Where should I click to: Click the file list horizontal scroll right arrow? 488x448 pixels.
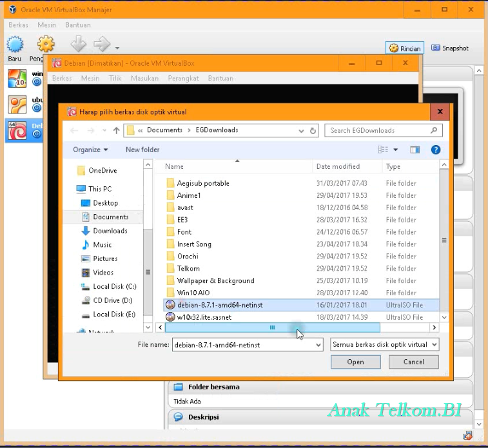pos(434,327)
